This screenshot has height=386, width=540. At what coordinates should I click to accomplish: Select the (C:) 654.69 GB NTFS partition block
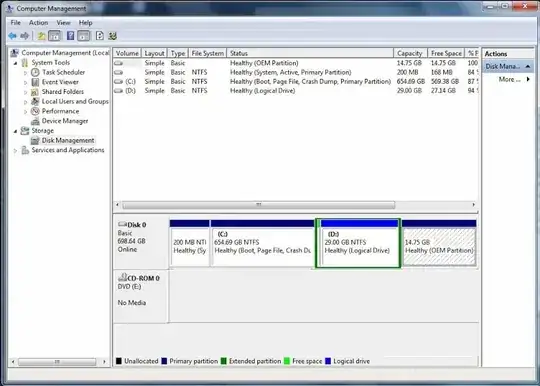[262, 243]
